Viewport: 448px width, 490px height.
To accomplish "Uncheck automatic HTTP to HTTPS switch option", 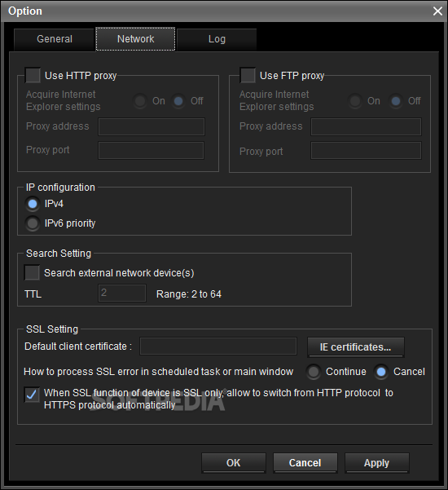I will click(32, 395).
